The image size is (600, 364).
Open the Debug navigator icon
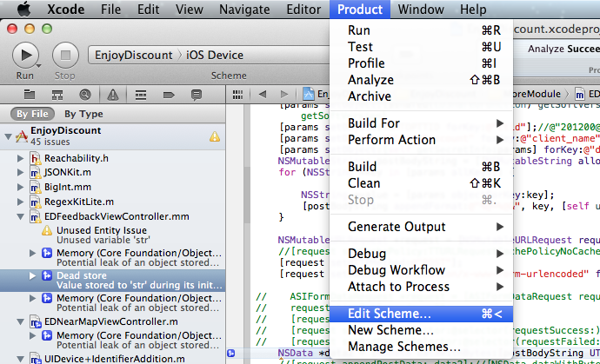[x=141, y=94]
